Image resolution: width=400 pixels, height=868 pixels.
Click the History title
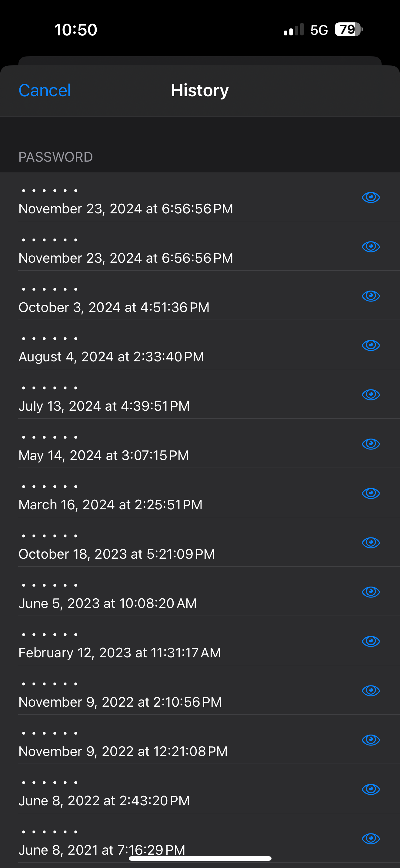200,90
